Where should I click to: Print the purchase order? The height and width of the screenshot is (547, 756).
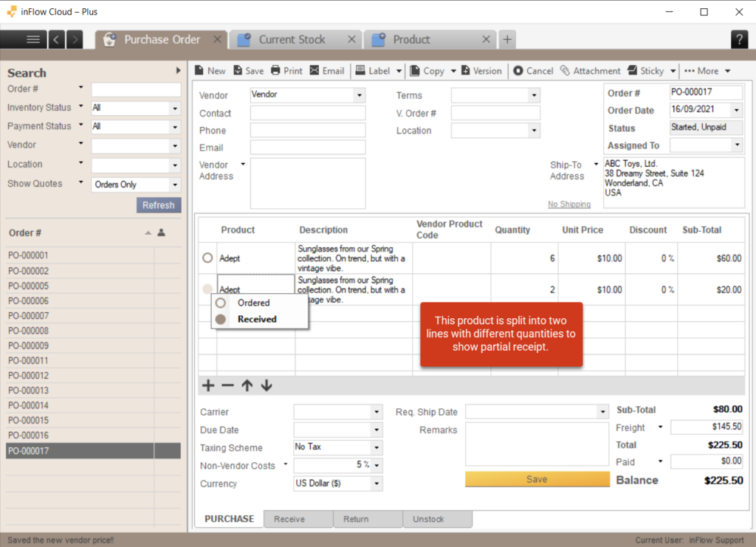[286, 70]
